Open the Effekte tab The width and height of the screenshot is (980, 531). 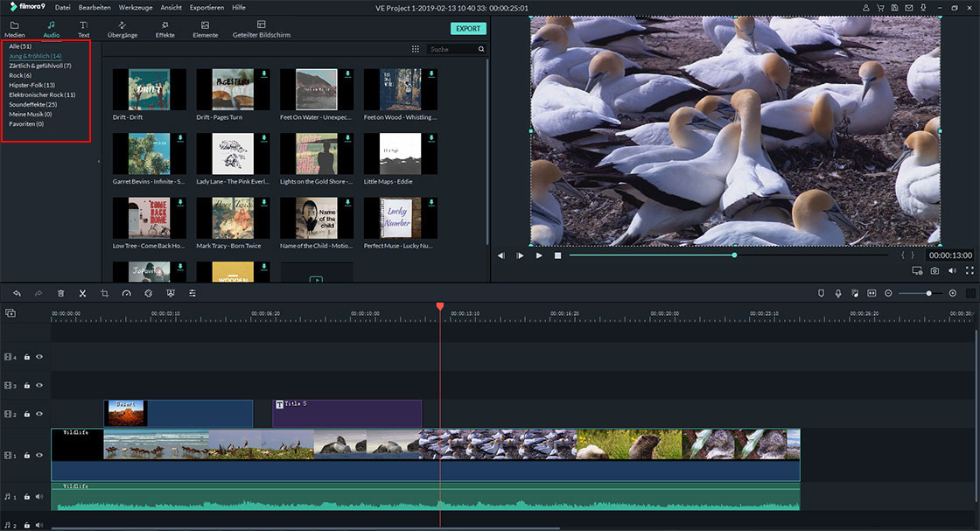pos(165,30)
